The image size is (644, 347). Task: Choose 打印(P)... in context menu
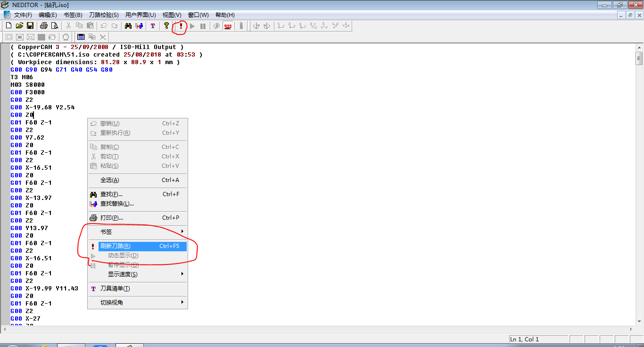tap(138, 218)
